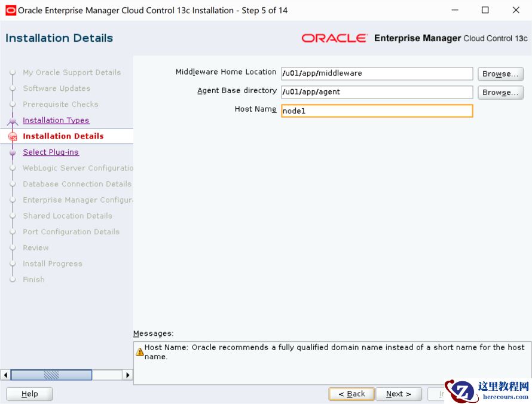Click the Installation Details page heading
The width and height of the screenshot is (532, 404).
tap(59, 38)
